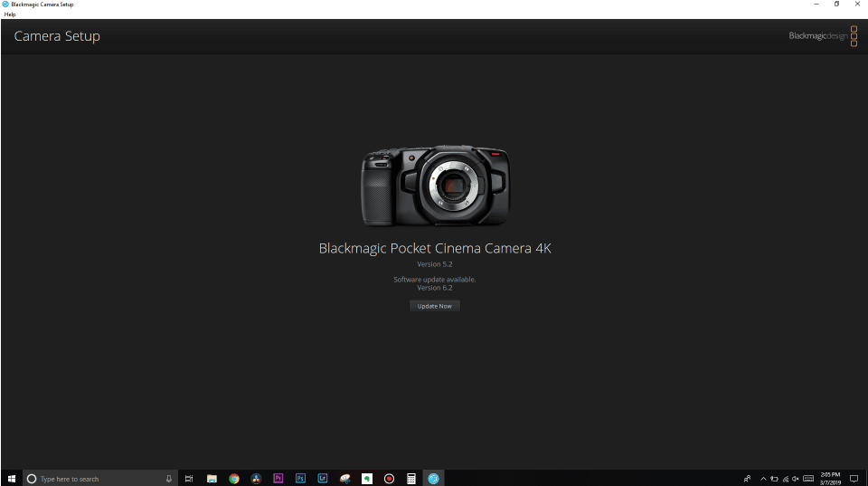Click the taskbar search box
Image resolution: width=868 pixels, height=486 pixels.
click(x=100, y=478)
